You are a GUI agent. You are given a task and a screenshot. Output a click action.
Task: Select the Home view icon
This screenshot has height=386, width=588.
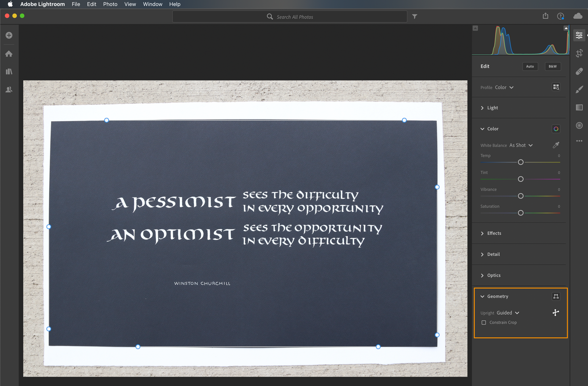point(9,54)
